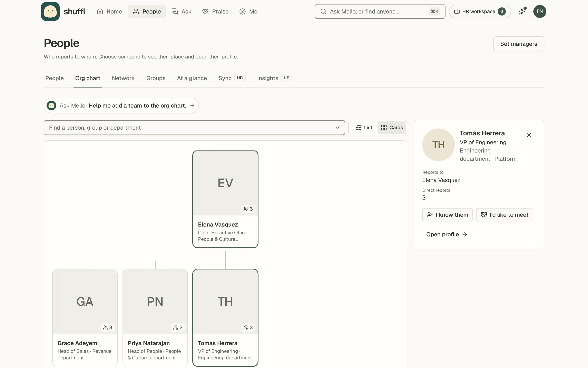Open the Me page
The width and height of the screenshot is (588, 368).
click(x=248, y=11)
